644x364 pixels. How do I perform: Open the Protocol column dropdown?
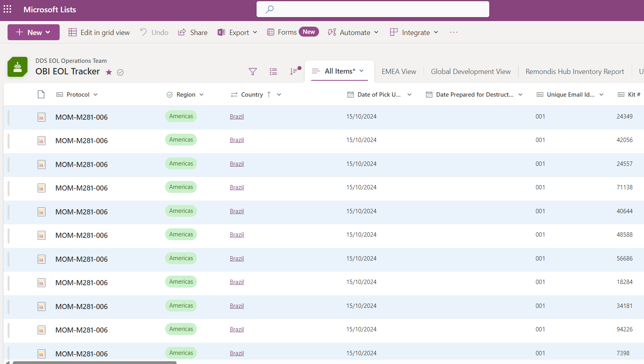click(95, 95)
